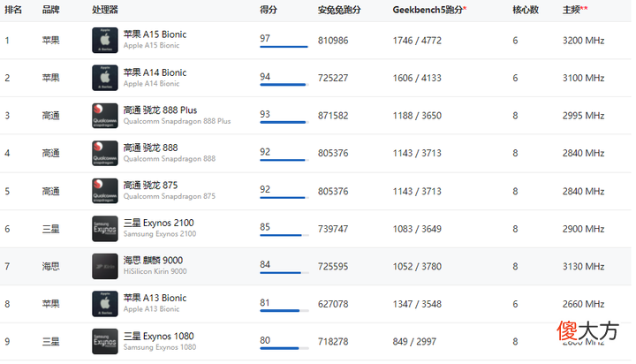
Task: Click the subtitle HiSilicon Kirin 9000
Action: click(155, 271)
